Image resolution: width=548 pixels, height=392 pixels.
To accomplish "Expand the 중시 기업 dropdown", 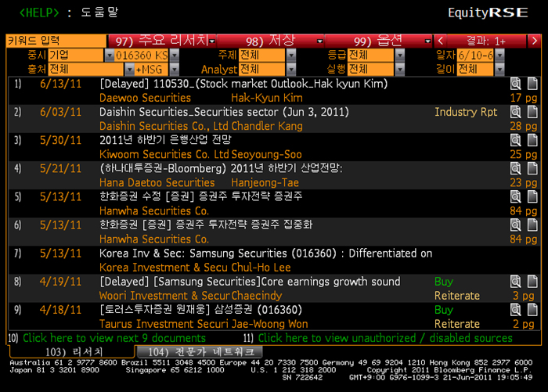I will (x=110, y=56).
